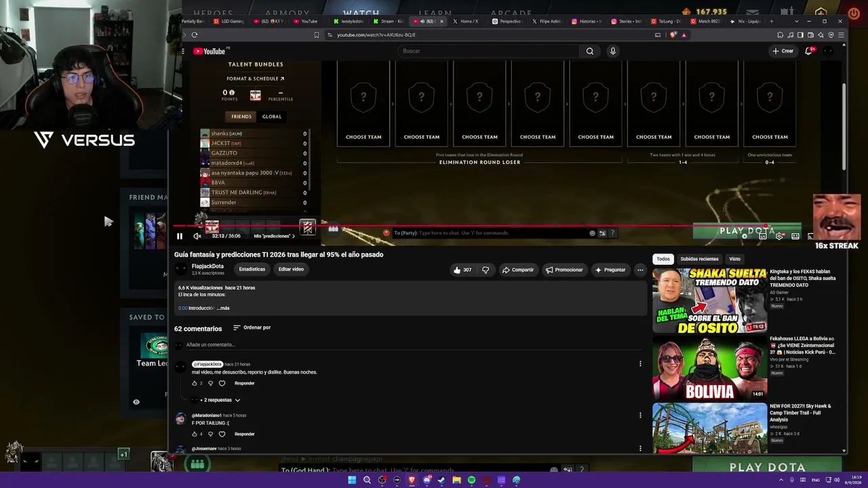Expand the description with ...más

click(223, 308)
